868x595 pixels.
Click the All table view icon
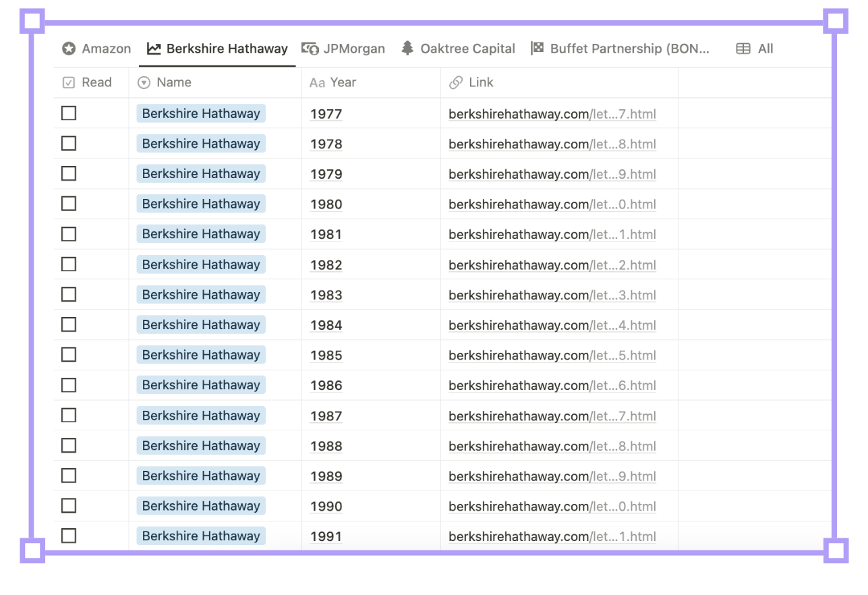coord(743,49)
